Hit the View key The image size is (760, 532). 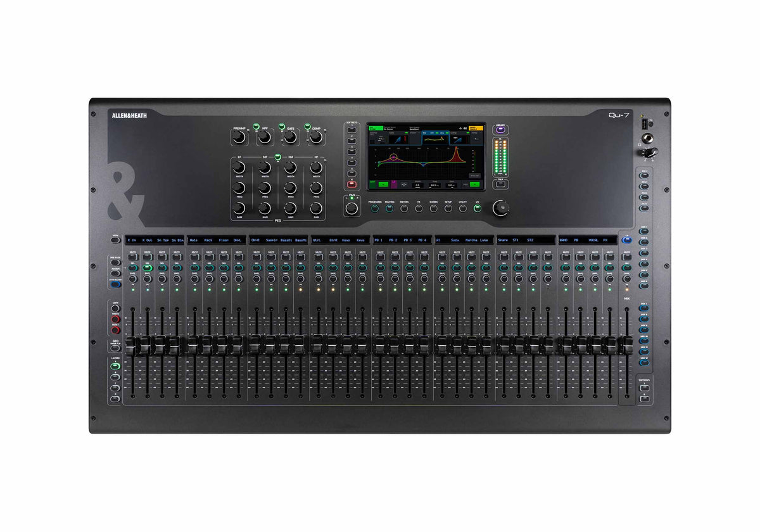[115, 240]
